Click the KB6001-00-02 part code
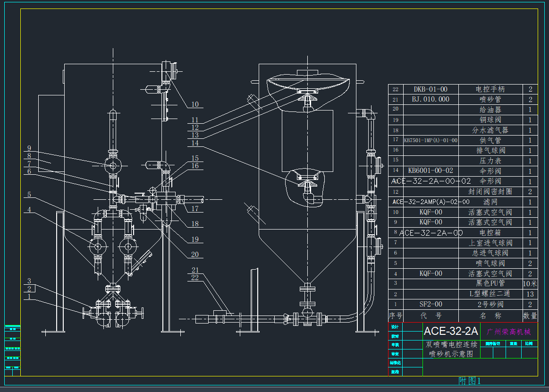The height and width of the screenshot is (392, 549). click(430, 171)
